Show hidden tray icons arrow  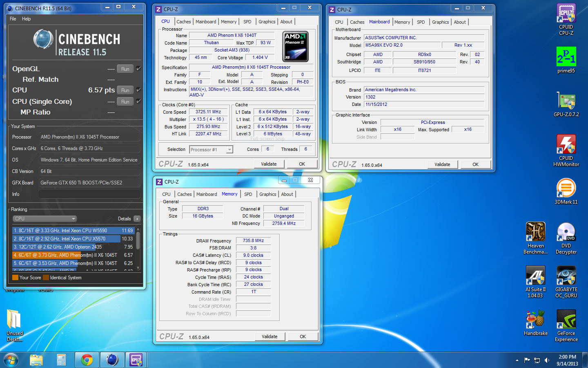pyautogui.click(x=517, y=360)
